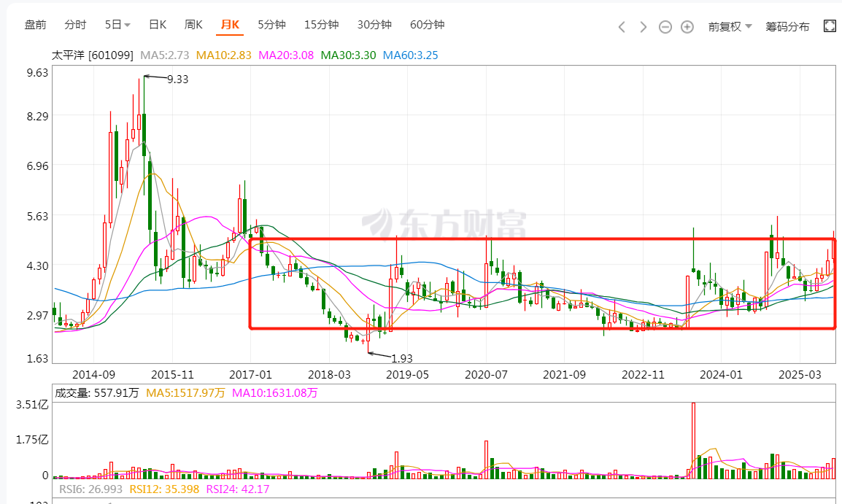Click the 2020-07 date axis label
842x504 pixels.
[x=486, y=375]
